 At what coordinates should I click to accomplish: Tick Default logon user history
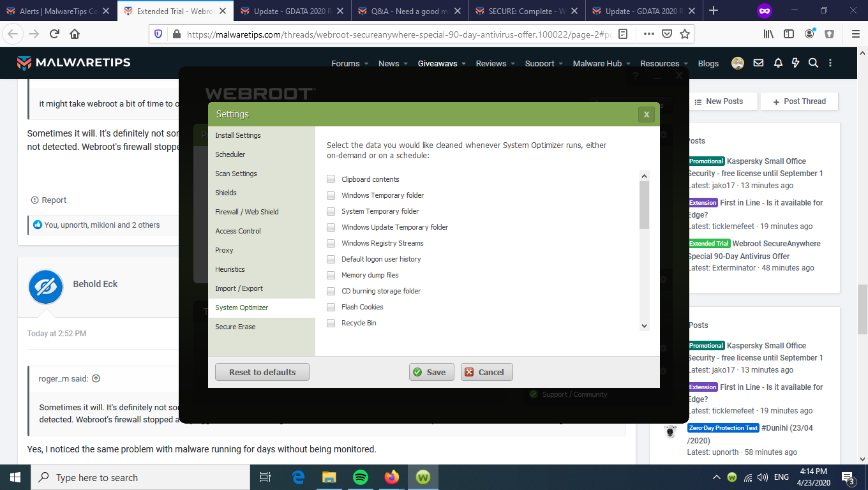[331, 259]
